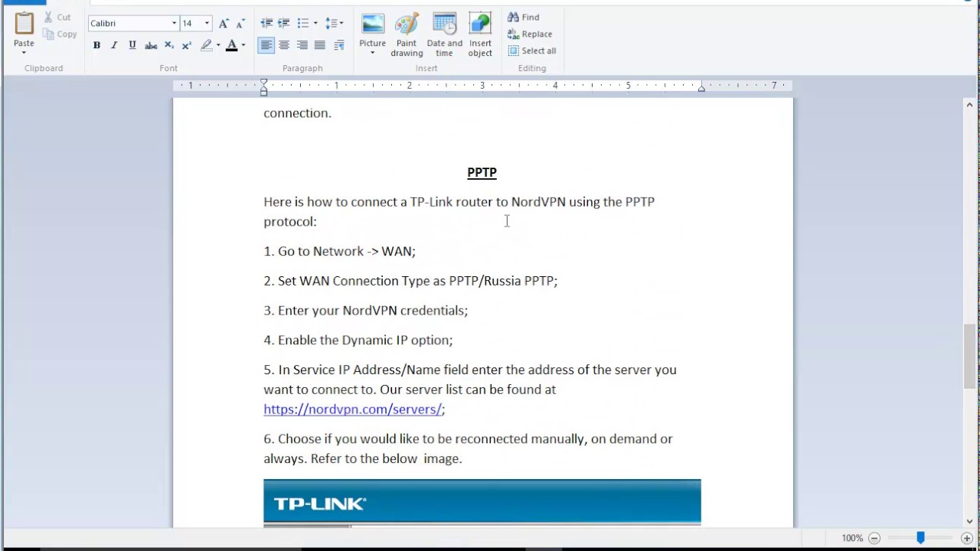980x551 pixels.
Task: Click the word 'connection.' at page top
Action: [x=297, y=113]
